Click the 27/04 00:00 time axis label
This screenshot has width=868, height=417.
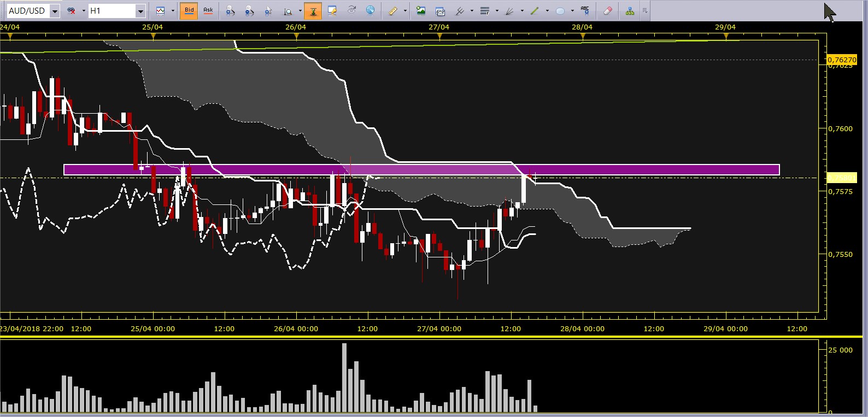pyautogui.click(x=439, y=328)
